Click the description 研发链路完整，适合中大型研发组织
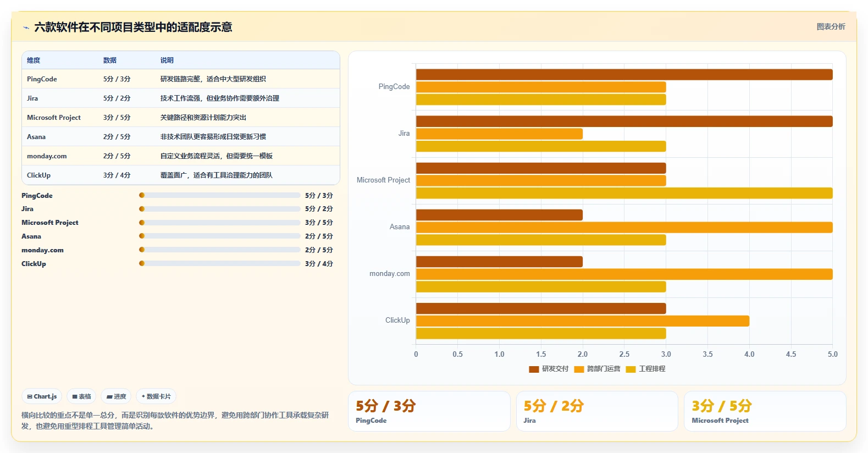Viewport: 868px width, 453px height. pos(213,79)
